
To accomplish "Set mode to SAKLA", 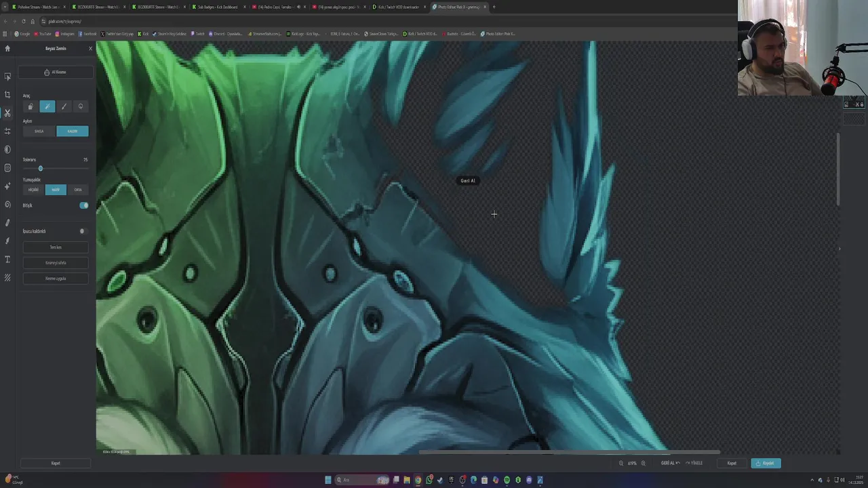I will pos(39,131).
